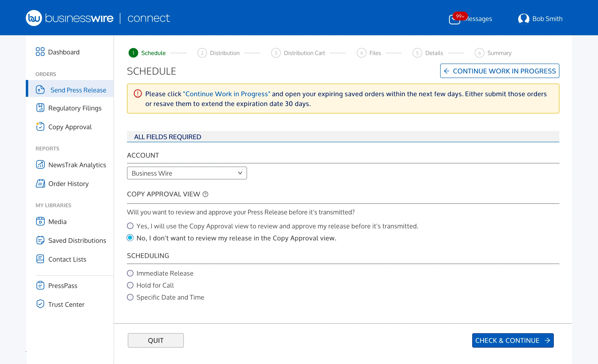Select Yes, use Copy Approval view radio

[130, 226]
